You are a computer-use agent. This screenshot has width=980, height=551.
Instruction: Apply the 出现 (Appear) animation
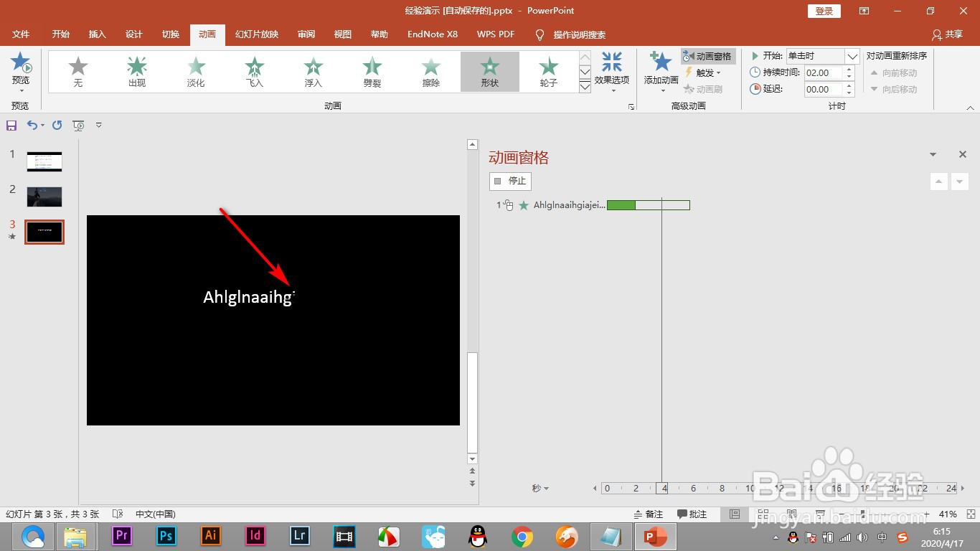coord(137,72)
